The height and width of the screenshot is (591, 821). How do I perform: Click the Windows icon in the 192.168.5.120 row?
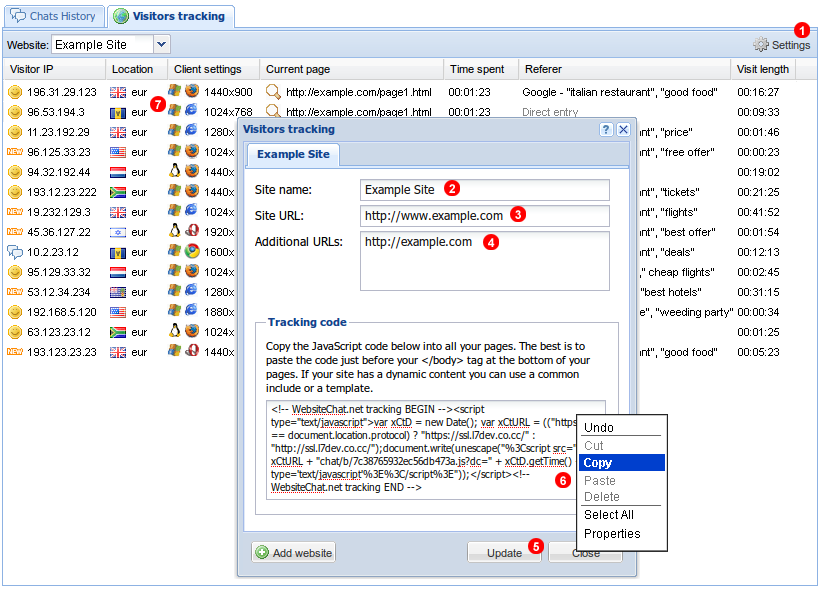pyautogui.click(x=174, y=310)
